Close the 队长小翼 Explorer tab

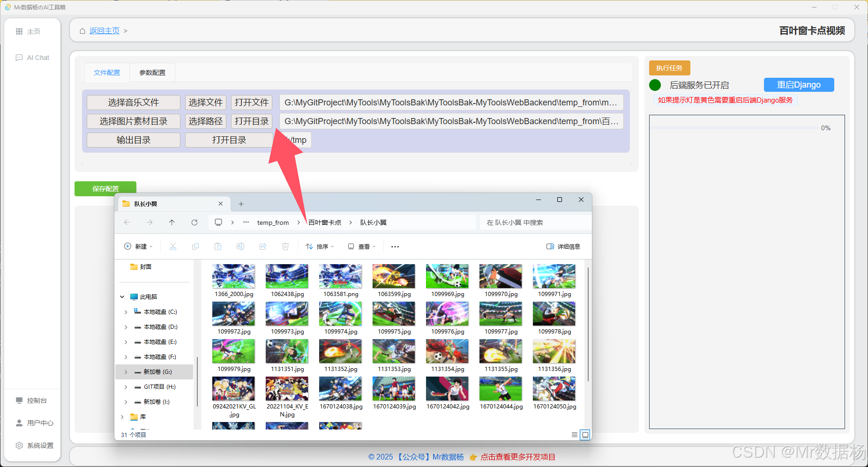pos(220,204)
